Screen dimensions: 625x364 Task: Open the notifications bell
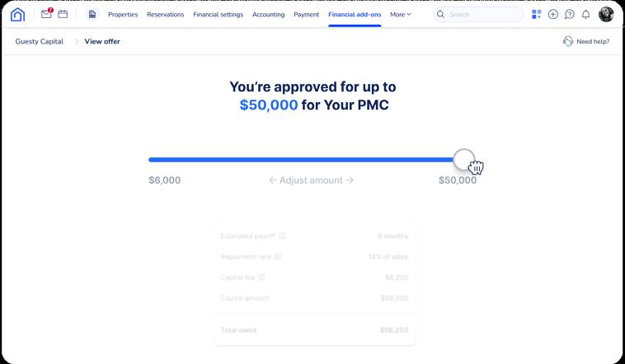tap(585, 14)
